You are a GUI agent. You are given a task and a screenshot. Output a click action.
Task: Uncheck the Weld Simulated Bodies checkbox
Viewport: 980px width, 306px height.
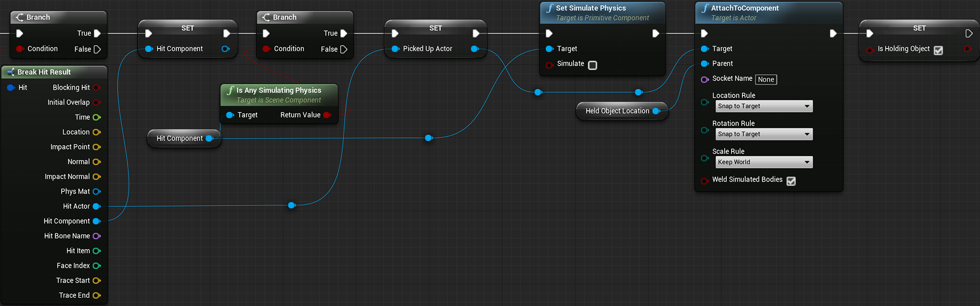(x=791, y=181)
